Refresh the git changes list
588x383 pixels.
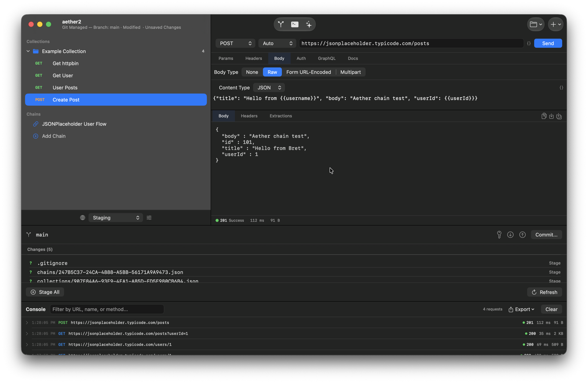545,292
